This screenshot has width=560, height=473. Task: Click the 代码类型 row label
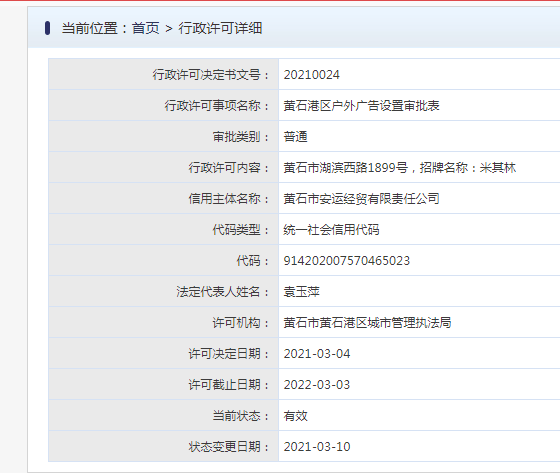[x=241, y=230]
